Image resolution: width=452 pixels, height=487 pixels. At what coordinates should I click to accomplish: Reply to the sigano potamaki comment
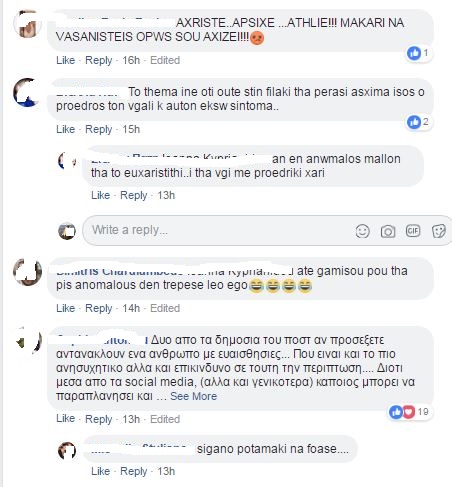[133, 471]
